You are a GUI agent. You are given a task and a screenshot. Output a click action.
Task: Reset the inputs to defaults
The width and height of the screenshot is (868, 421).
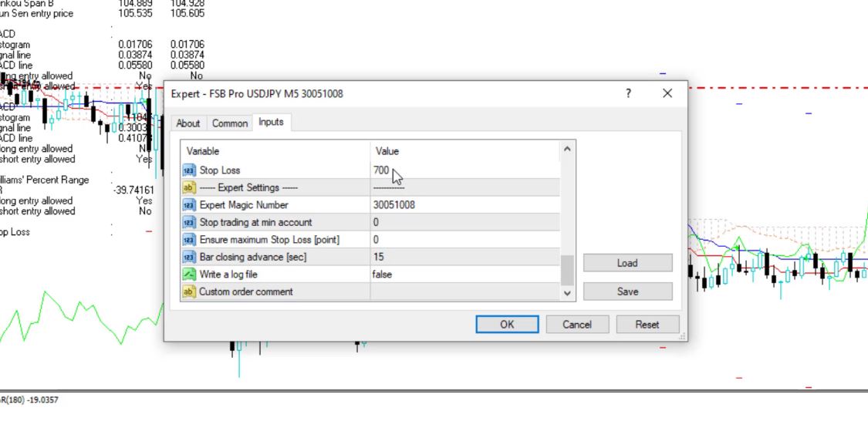tap(647, 325)
